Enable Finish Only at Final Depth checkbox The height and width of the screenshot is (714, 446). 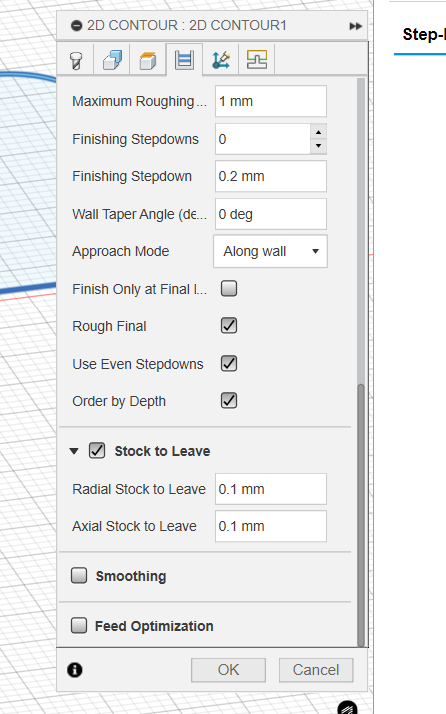(229, 289)
